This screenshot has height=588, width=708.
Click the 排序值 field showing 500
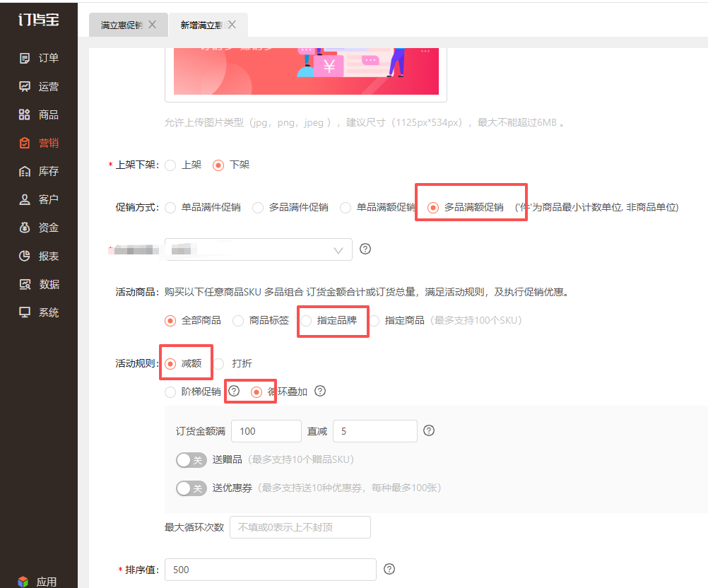tap(271, 570)
